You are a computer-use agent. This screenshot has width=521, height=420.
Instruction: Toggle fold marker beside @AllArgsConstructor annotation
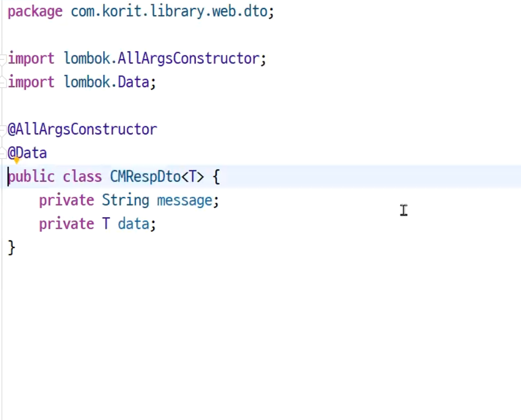coord(3,130)
